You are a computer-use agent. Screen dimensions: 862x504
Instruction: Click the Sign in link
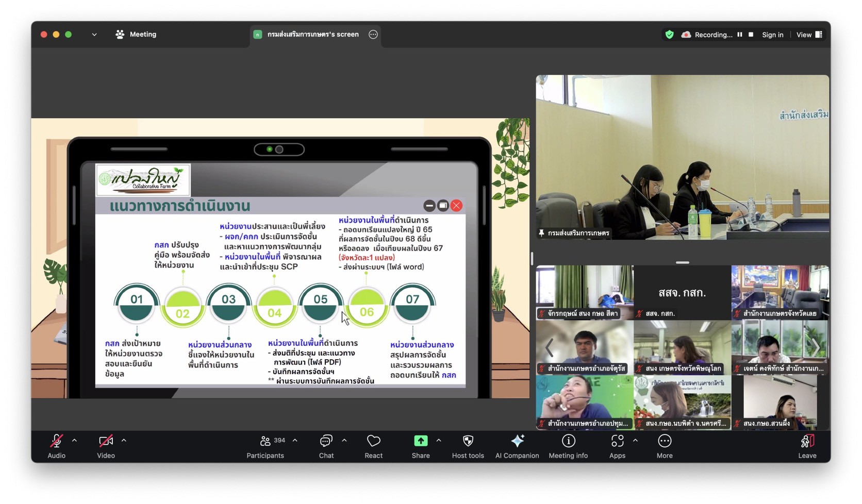click(x=772, y=35)
